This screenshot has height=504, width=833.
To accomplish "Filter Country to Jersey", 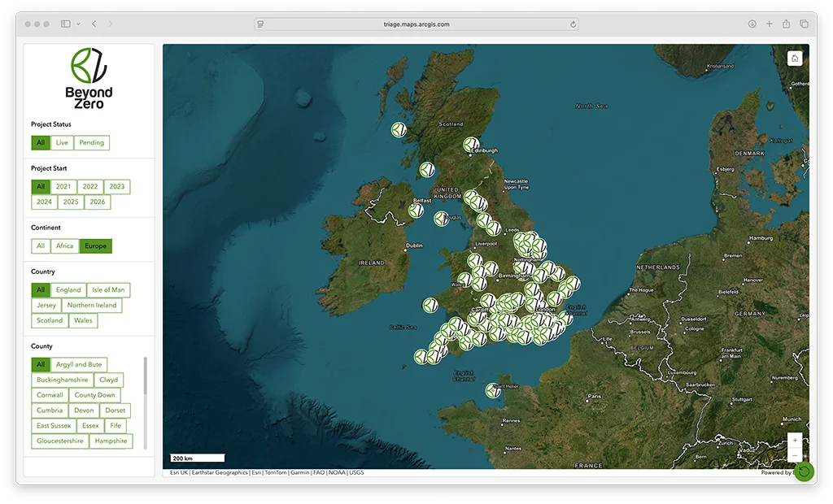I will [46, 306].
